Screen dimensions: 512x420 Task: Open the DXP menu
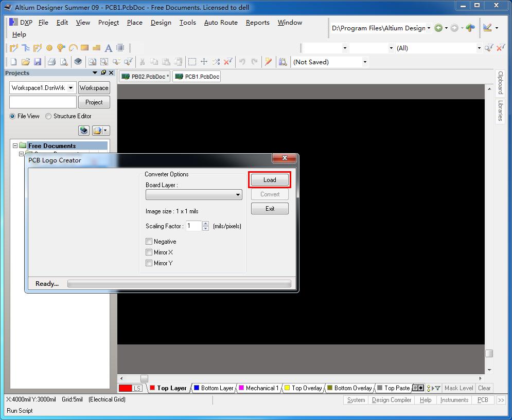(21, 23)
